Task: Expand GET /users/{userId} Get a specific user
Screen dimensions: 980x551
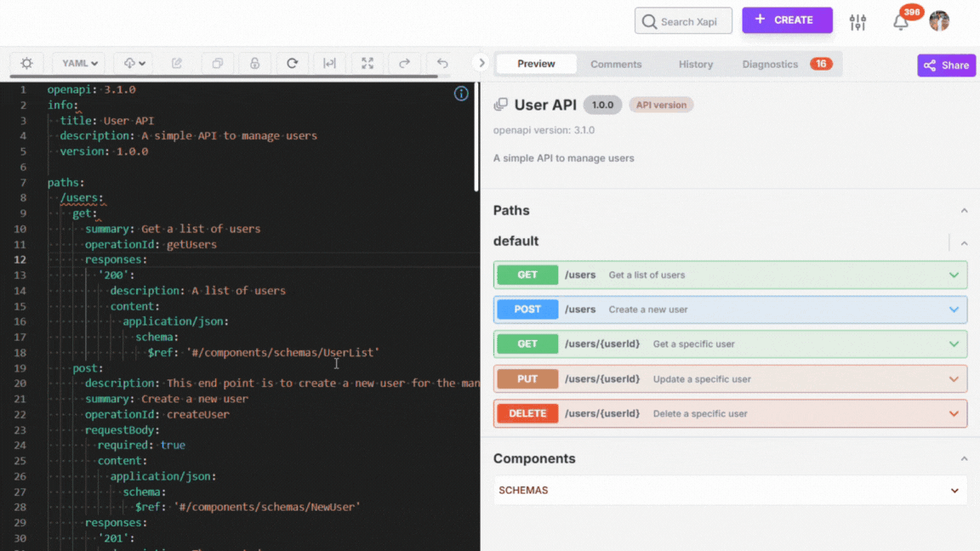Action: point(730,344)
